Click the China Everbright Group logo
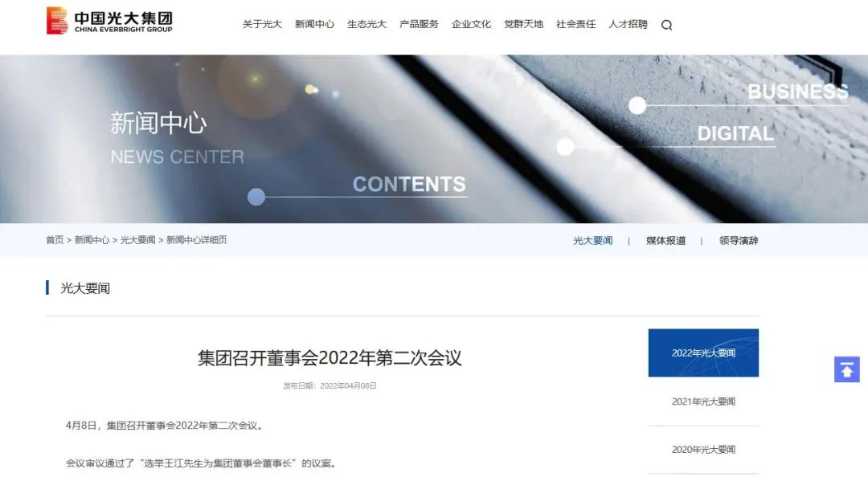 109,20
